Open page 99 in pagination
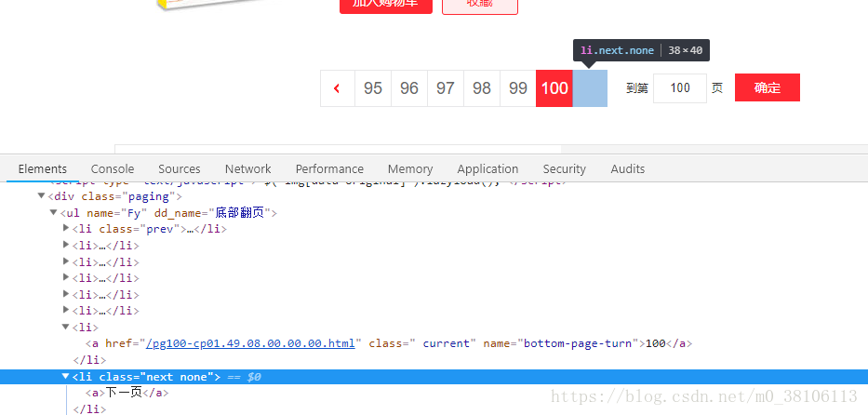 [x=518, y=88]
